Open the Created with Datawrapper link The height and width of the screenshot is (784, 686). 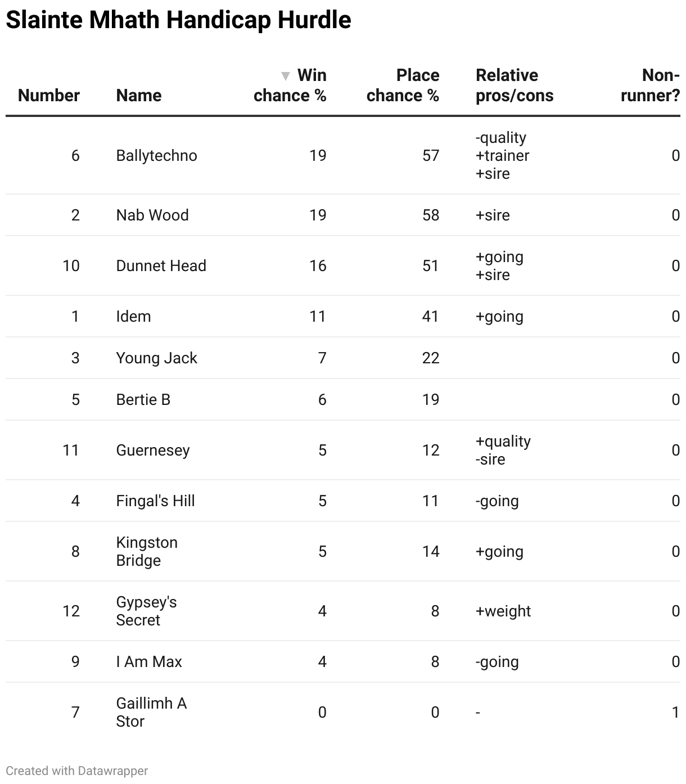[x=77, y=771]
